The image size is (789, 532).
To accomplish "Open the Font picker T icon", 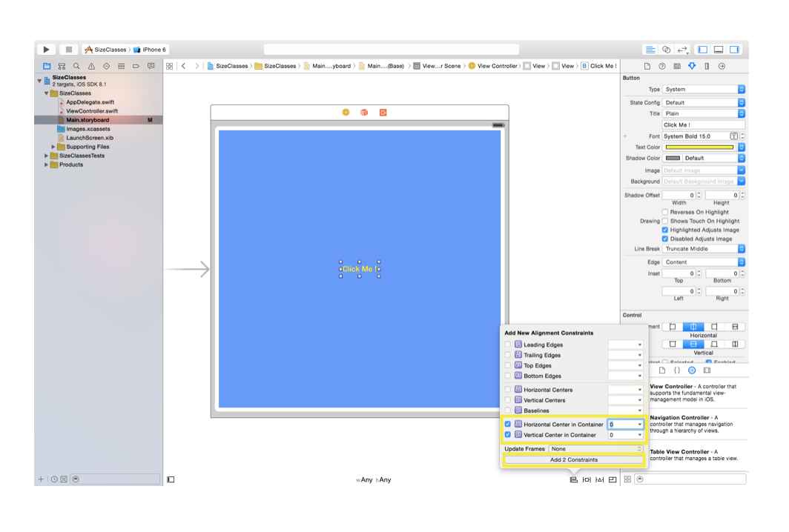I will (x=733, y=136).
